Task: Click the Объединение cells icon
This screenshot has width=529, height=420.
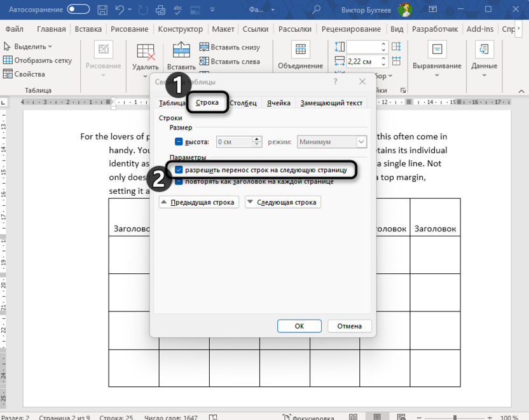Action: coord(301,49)
